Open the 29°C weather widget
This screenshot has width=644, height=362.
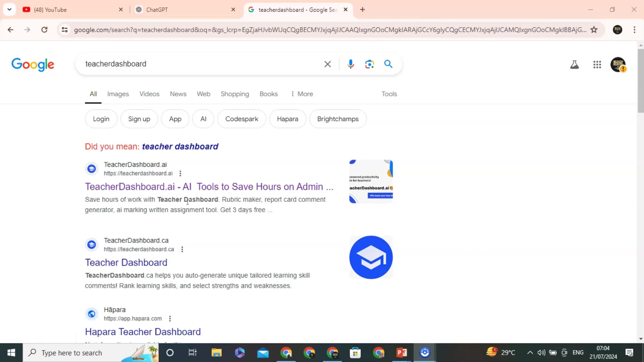[500, 352]
